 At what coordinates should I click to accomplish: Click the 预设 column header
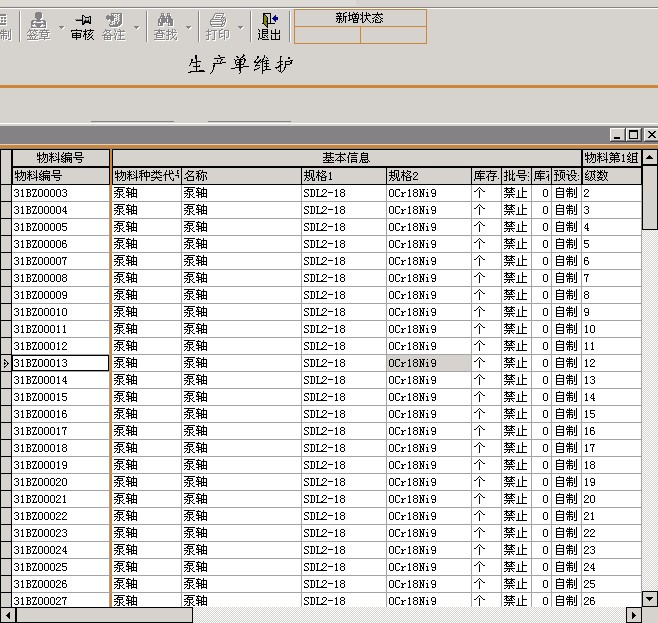566,175
